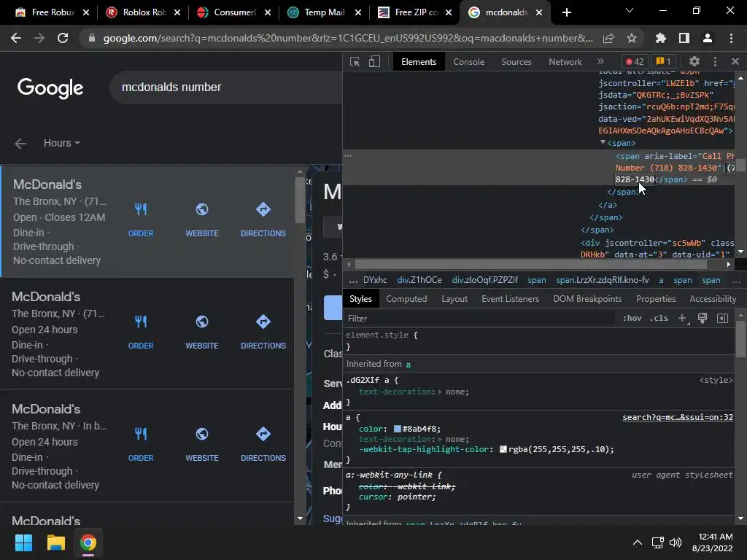Viewport: 747px width, 560px height.
Task: Open the Hours filter dropdown
Action: click(x=61, y=143)
